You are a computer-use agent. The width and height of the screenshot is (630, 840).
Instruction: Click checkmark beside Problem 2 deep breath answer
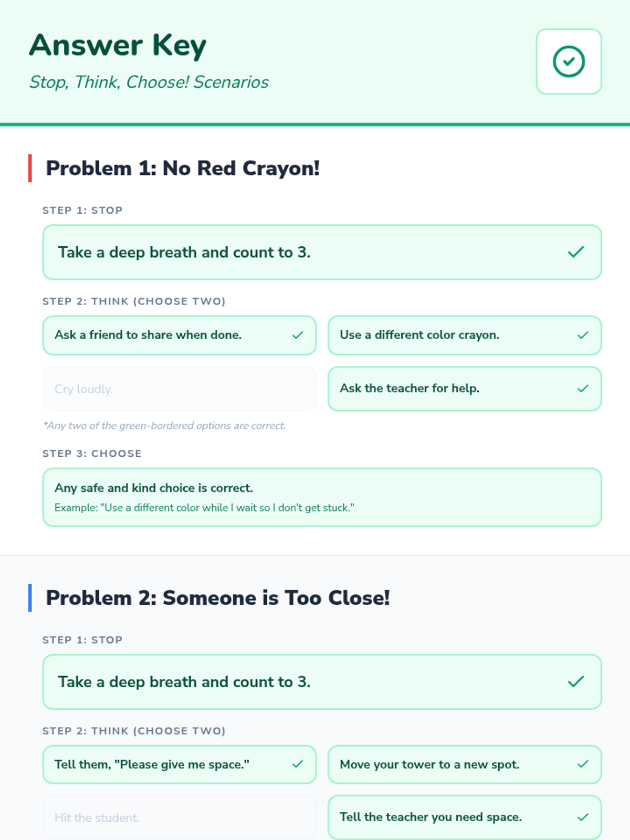(x=576, y=681)
